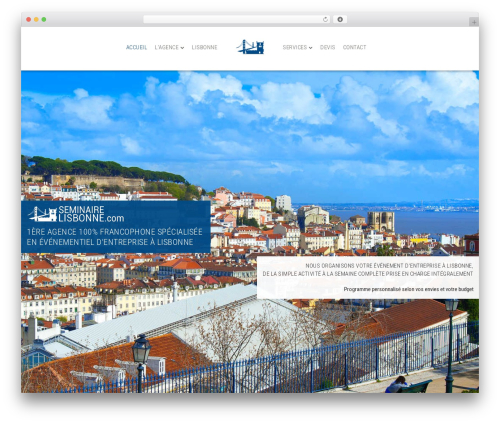This screenshot has height=423, width=500.
Task: Close the browser window with red button
Action: click(x=29, y=19)
